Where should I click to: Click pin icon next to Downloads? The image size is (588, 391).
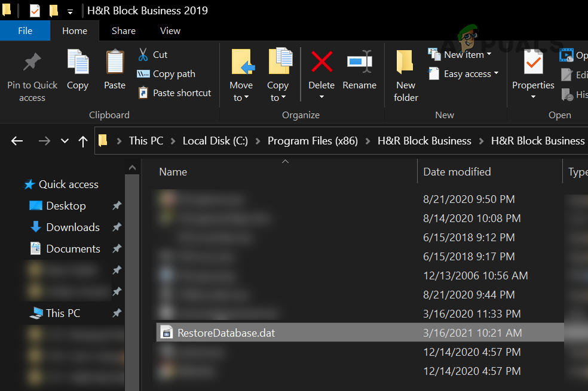point(117,227)
